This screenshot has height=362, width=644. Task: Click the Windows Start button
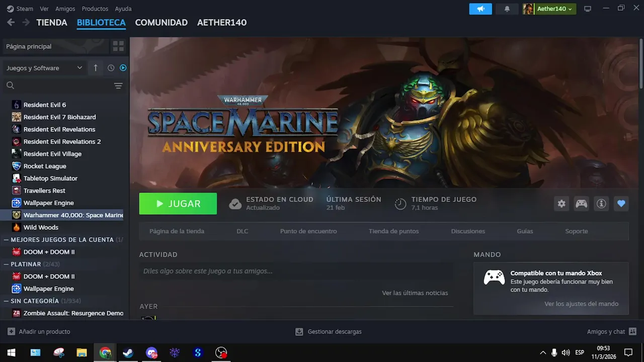[x=11, y=352]
